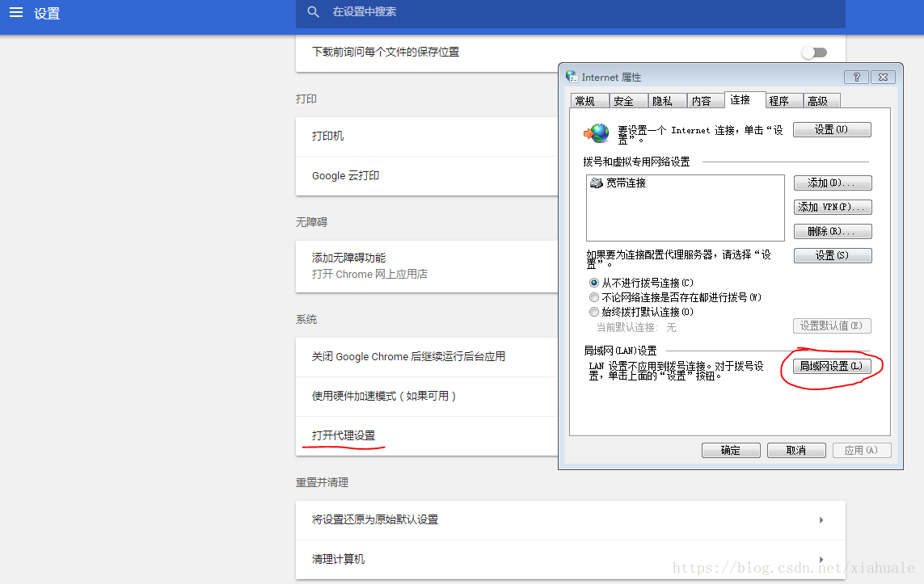The height and width of the screenshot is (584, 924).
Task: Open the 打印机 settings row
Action: click(x=427, y=137)
